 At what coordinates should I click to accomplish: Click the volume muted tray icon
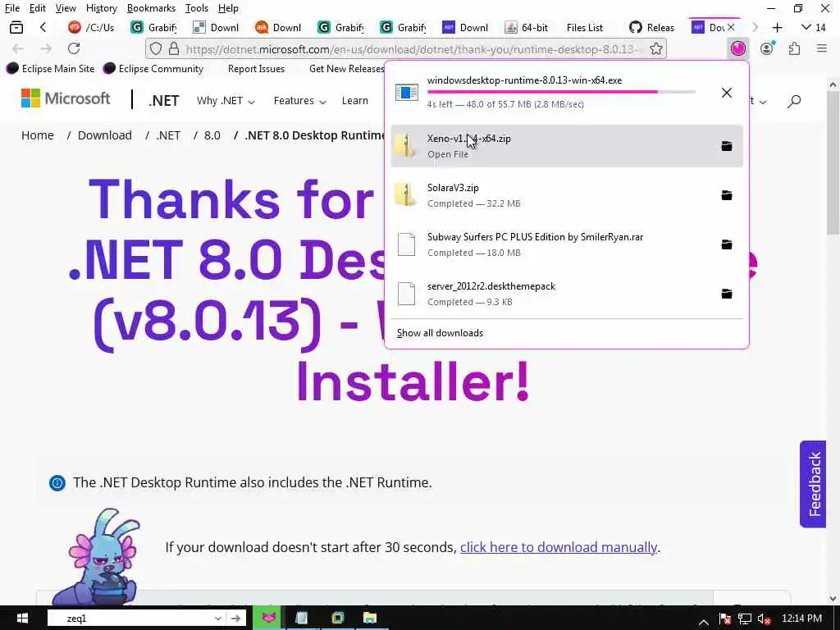click(765, 619)
